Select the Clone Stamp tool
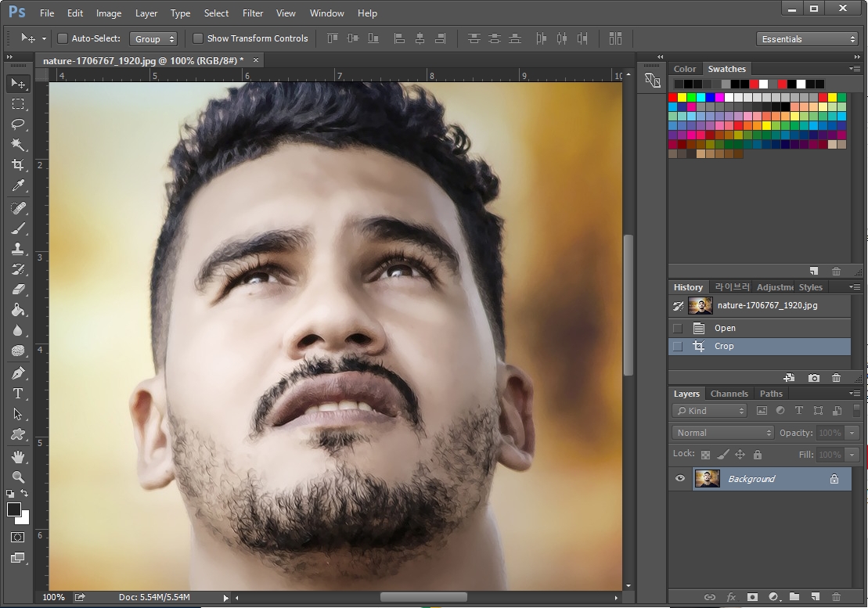 click(17, 249)
